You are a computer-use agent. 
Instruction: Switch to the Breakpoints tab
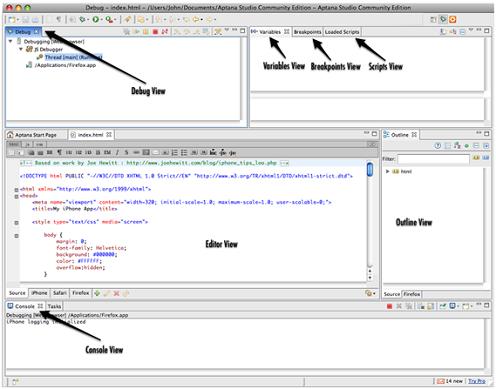[x=307, y=32]
